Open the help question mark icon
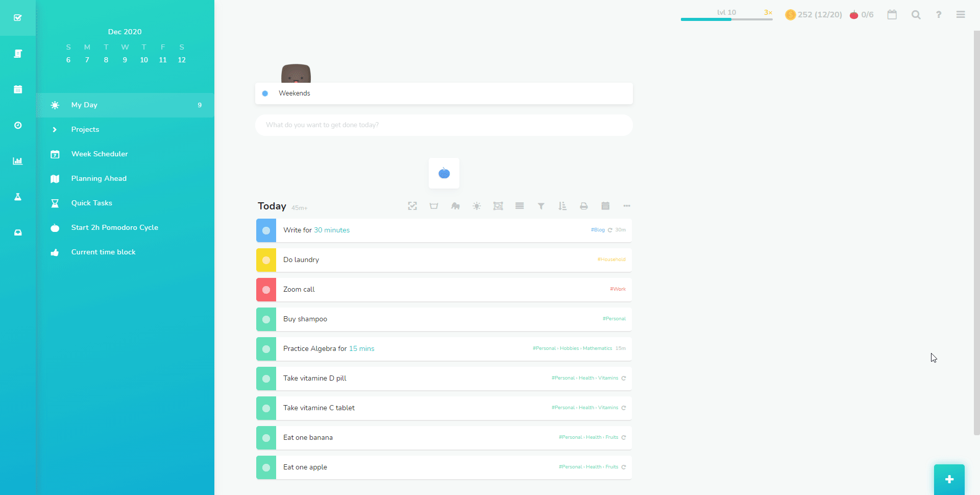The width and height of the screenshot is (980, 495). tap(939, 15)
